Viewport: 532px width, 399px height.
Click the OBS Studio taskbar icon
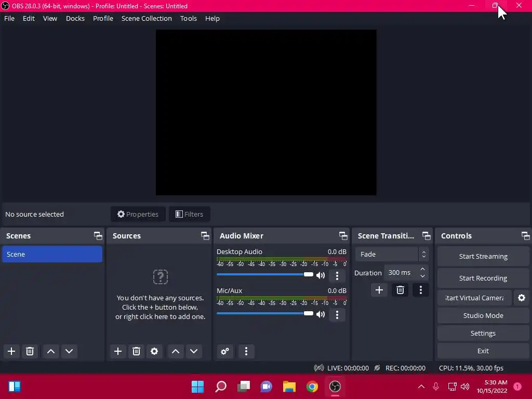pyautogui.click(x=335, y=387)
